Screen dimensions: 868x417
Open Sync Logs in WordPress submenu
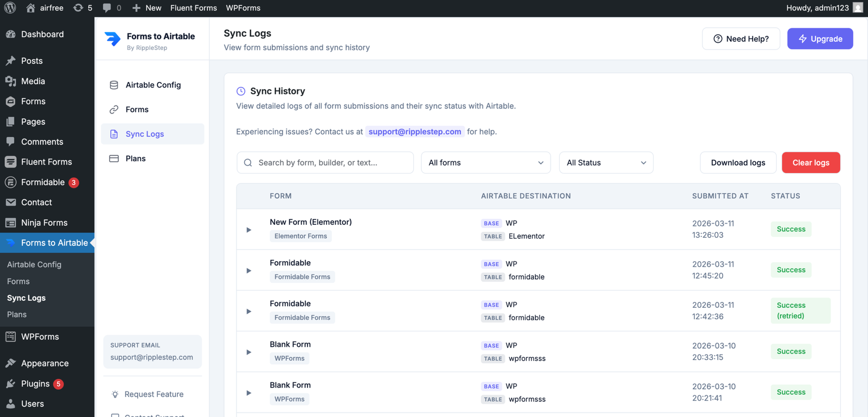tap(26, 298)
